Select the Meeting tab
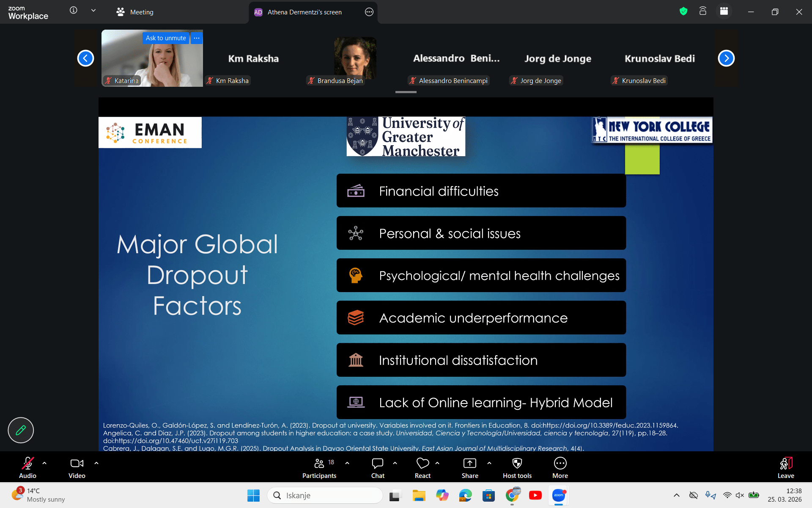The height and width of the screenshot is (508, 812). click(x=135, y=12)
